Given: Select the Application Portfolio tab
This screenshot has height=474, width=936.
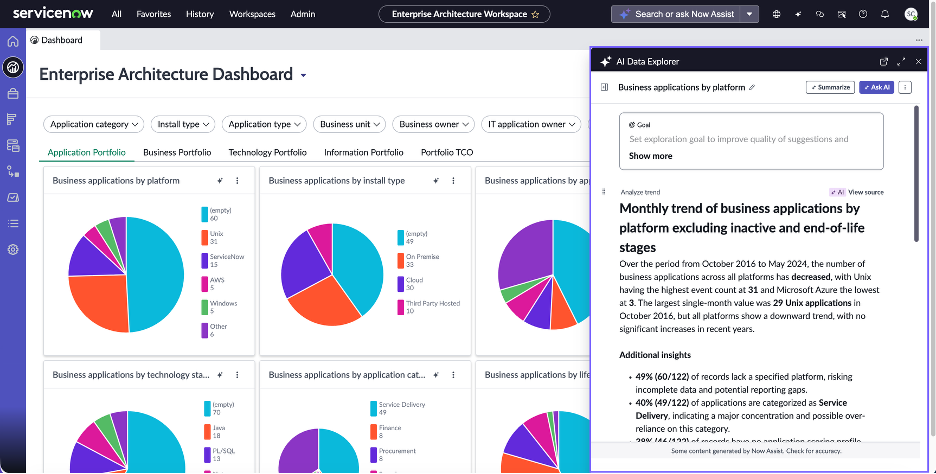Looking at the screenshot, I should pyautogui.click(x=87, y=152).
